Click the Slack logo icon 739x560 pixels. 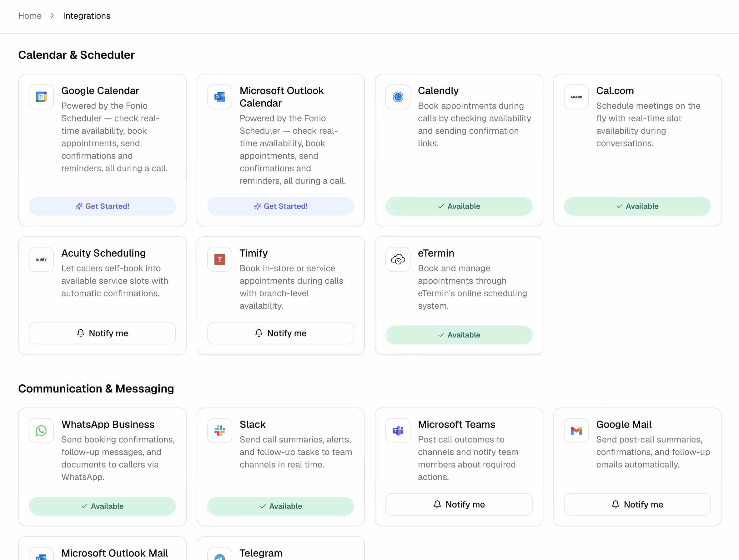[x=219, y=431]
